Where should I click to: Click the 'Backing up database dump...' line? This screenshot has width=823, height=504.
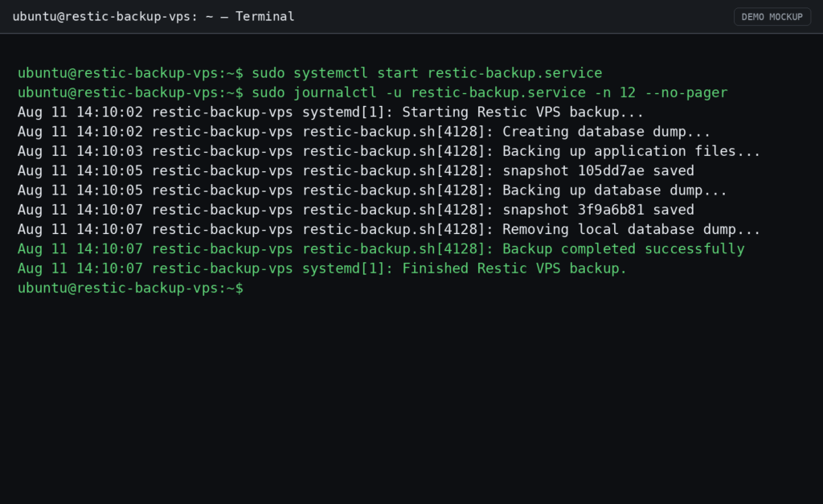click(x=372, y=190)
